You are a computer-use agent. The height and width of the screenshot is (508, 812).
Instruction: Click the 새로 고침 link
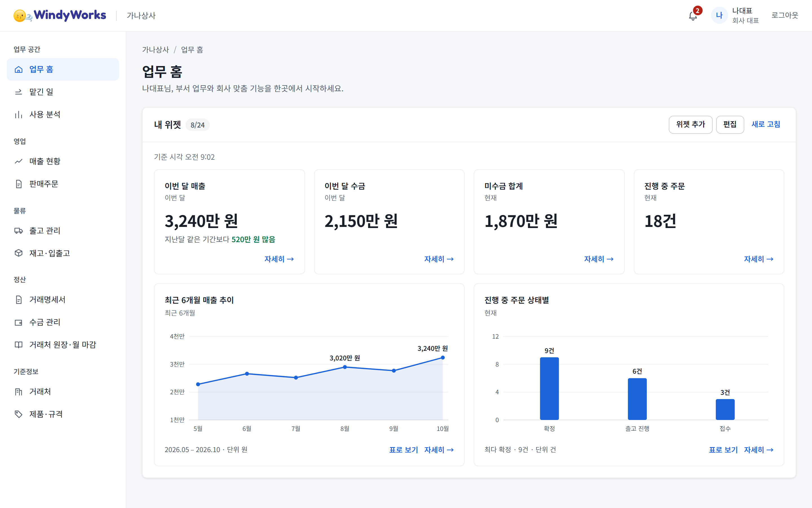coord(765,124)
